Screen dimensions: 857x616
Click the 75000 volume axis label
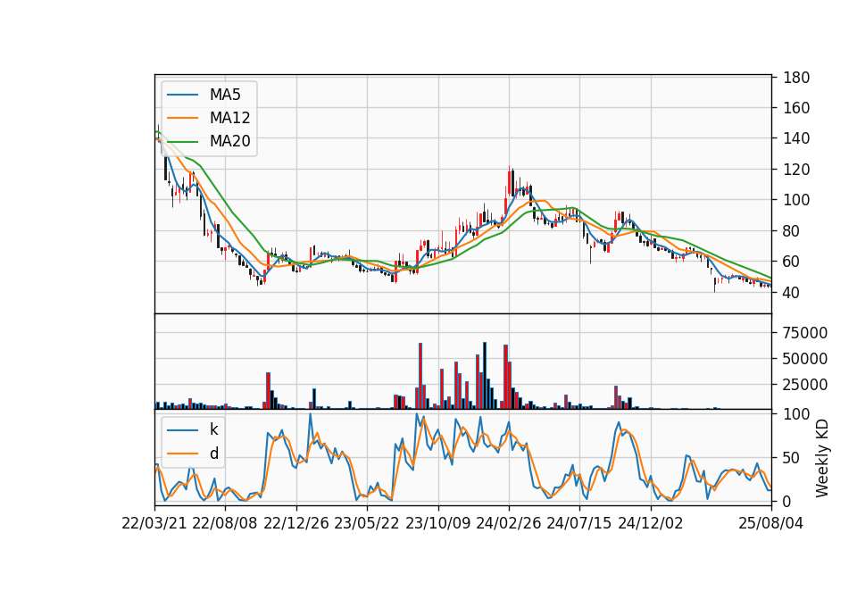tap(805, 333)
